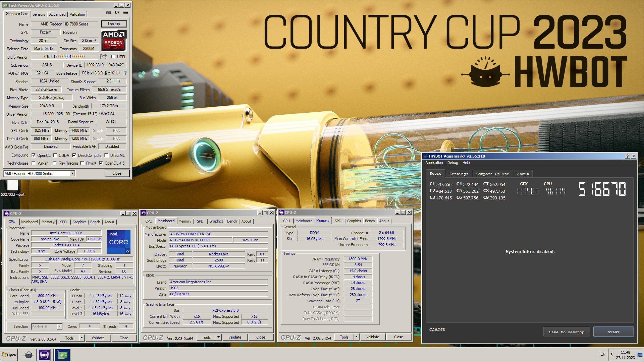Click Tools button in CPU-Z Mainboard window
644x362 pixels.
(x=206, y=337)
